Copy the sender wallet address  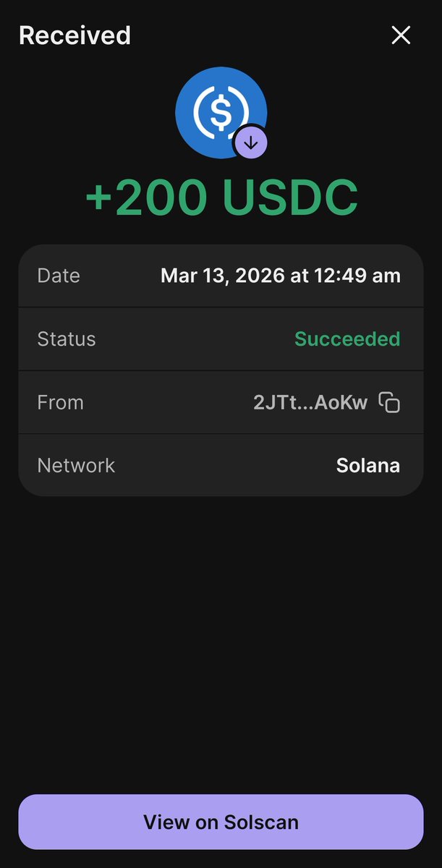click(390, 402)
